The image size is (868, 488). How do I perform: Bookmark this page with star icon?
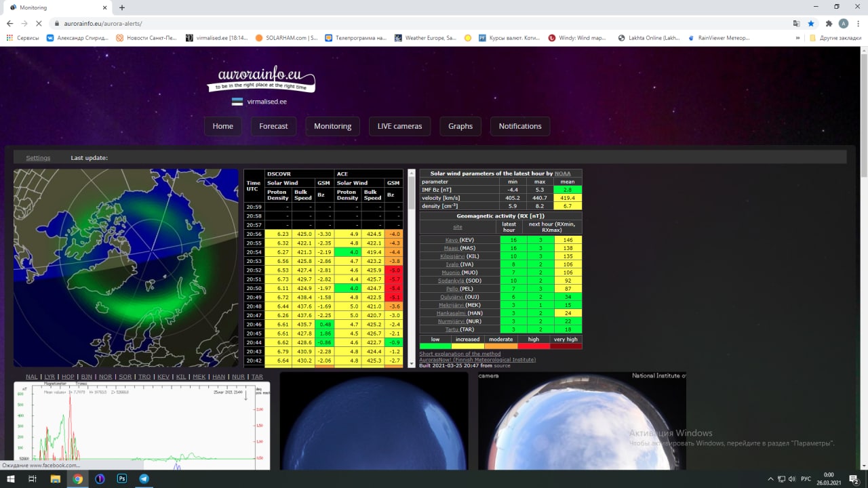(811, 23)
